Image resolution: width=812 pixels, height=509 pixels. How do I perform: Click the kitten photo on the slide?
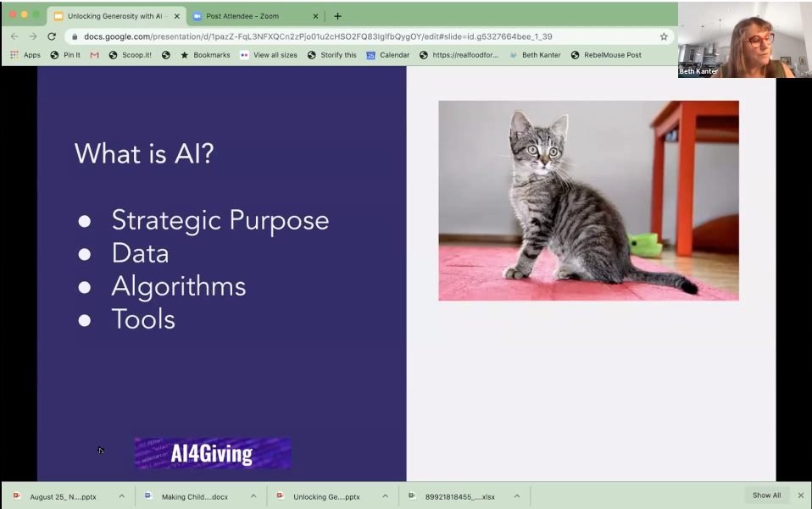pyautogui.click(x=588, y=201)
